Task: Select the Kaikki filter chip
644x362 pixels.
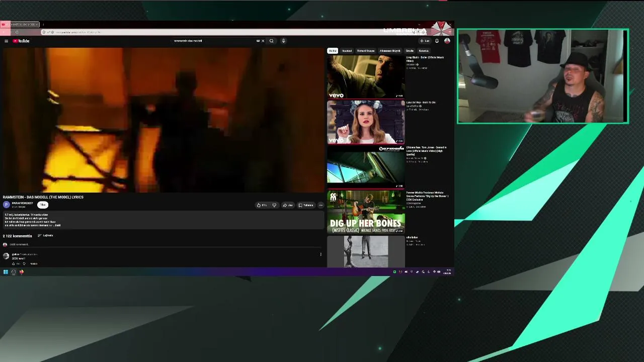Action: point(333,51)
